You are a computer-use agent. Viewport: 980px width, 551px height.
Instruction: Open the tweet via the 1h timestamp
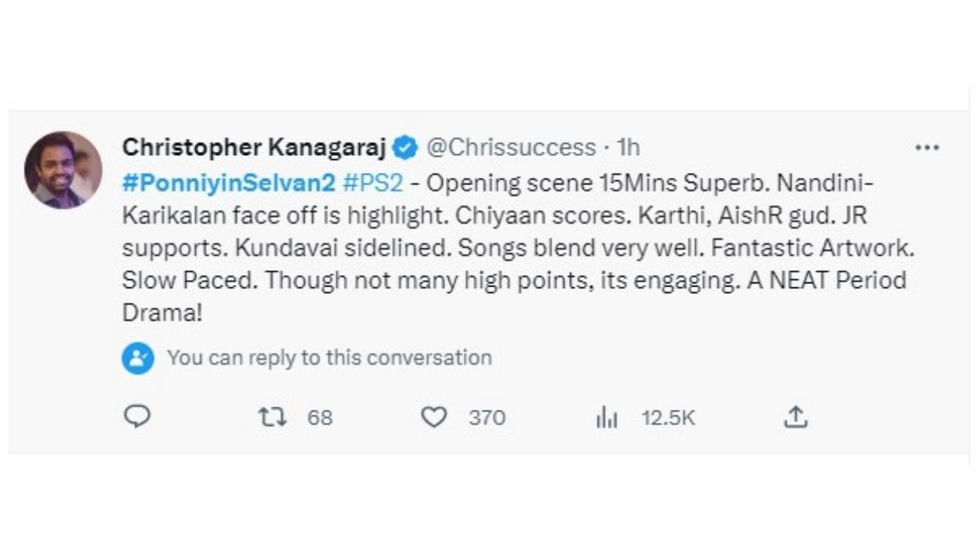coord(628,148)
